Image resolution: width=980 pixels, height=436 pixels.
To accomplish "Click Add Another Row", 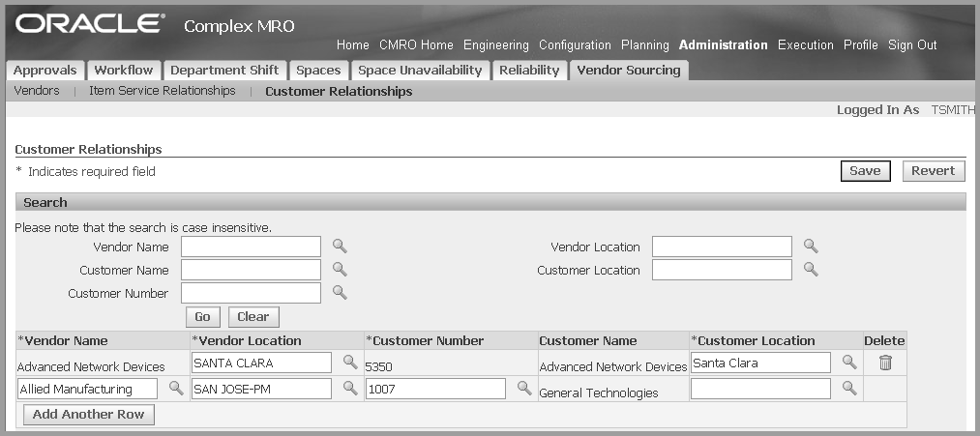I will 89,414.
